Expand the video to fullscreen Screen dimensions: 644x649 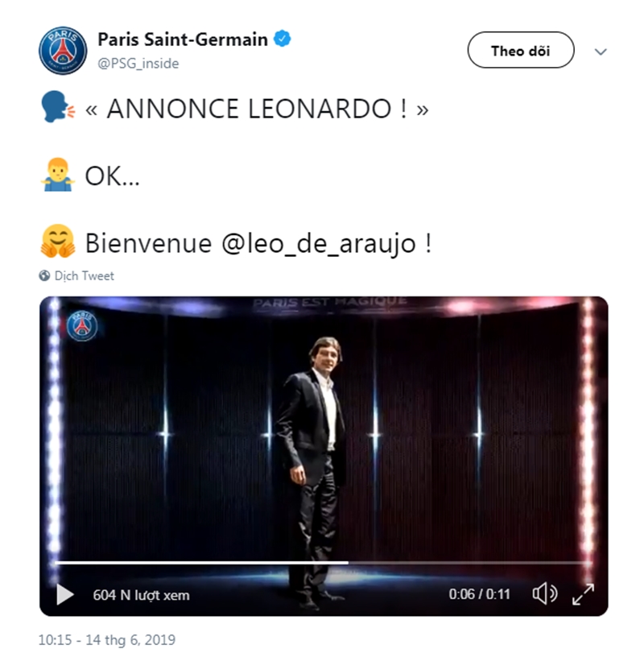pyautogui.click(x=583, y=594)
